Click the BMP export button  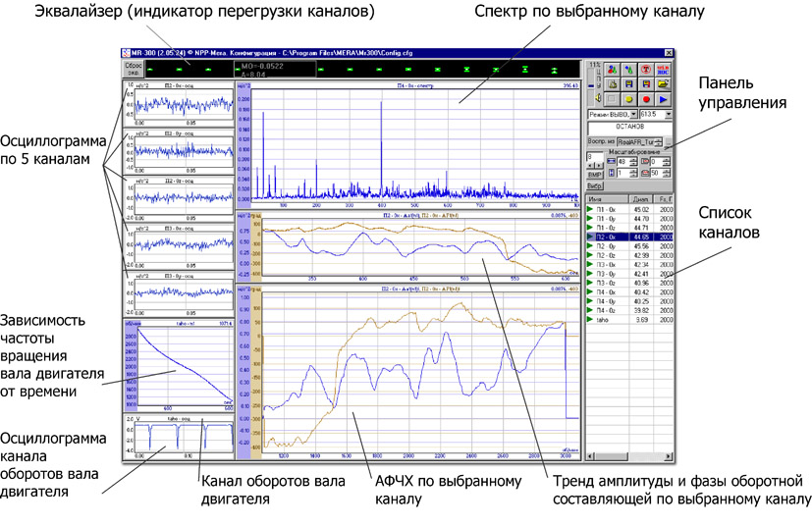594,174
